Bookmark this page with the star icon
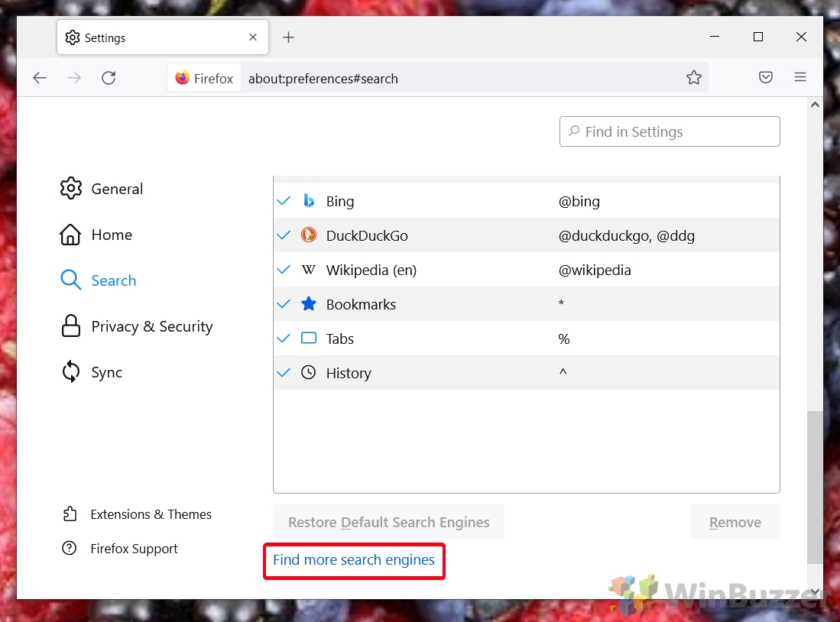 click(694, 78)
